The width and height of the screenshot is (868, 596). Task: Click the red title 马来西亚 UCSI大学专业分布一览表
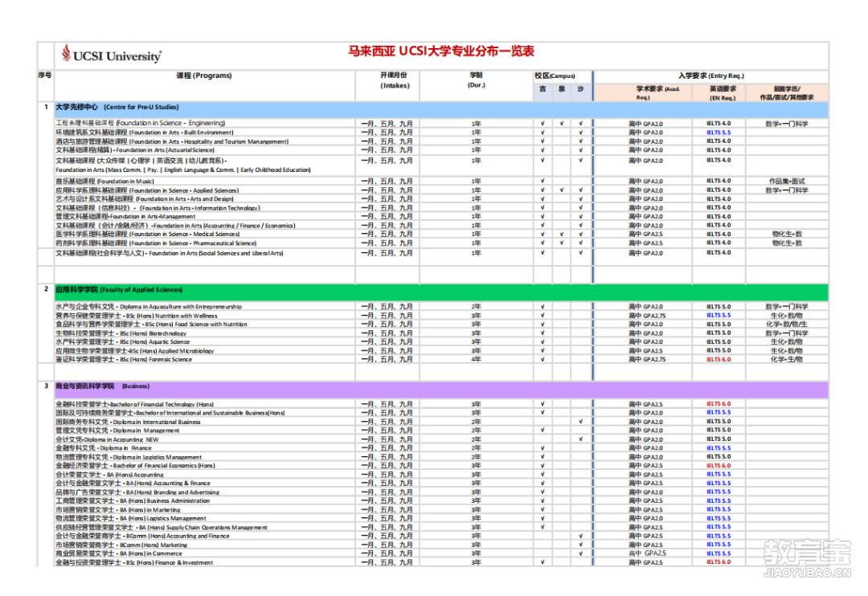(x=441, y=51)
